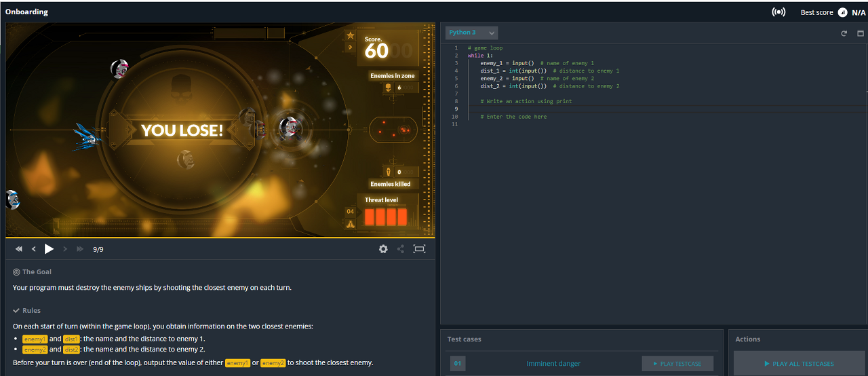This screenshot has width=868, height=376.
Task: Click the Threat level bars in the game
Action: 386,217
